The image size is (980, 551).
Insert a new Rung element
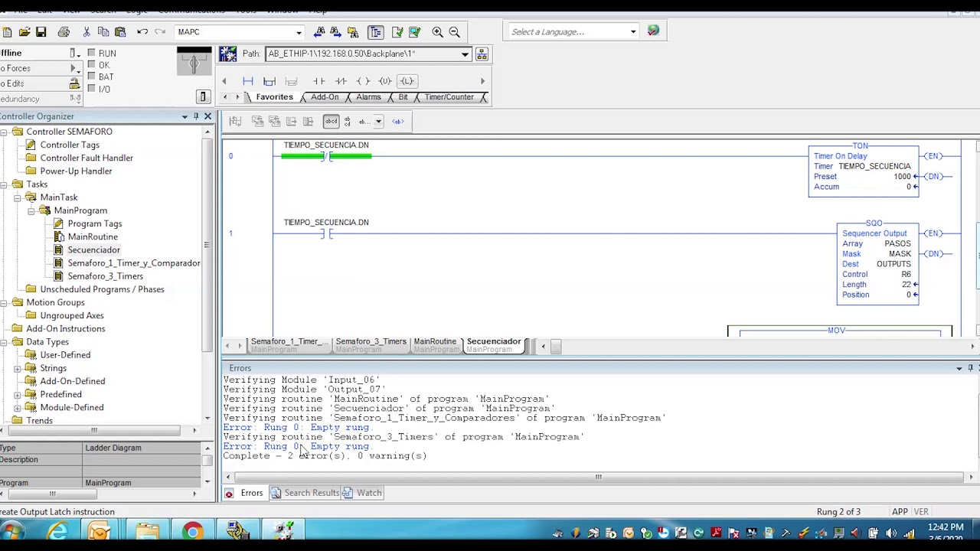248,81
